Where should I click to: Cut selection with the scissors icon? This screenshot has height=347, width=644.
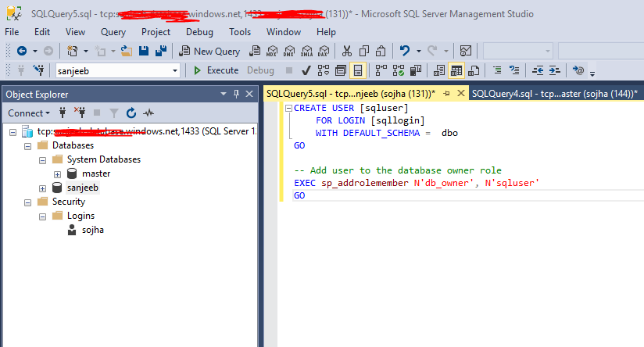click(347, 51)
